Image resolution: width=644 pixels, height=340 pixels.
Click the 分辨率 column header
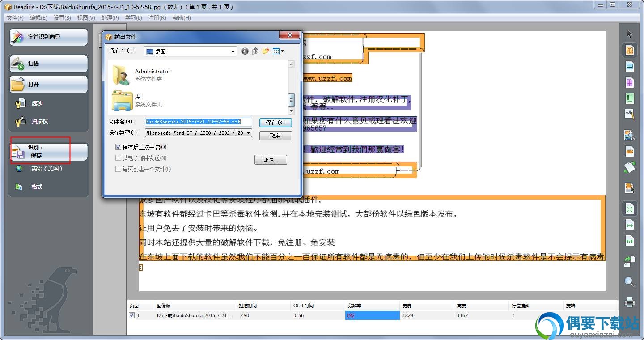[x=373, y=306]
